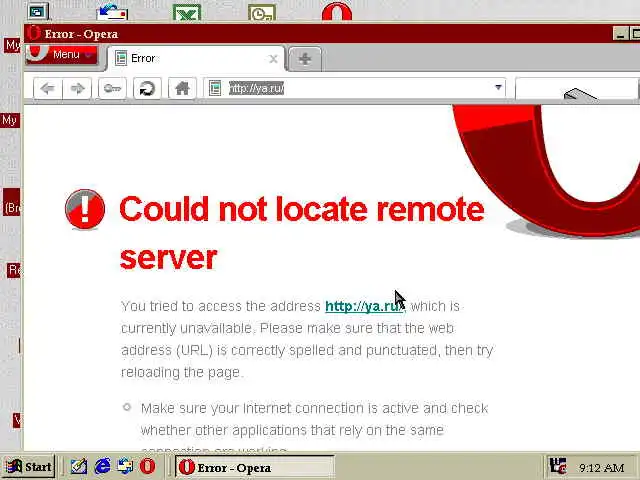Click the 9:12 AM clock
640x480 pixels.
[x=601, y=467]
